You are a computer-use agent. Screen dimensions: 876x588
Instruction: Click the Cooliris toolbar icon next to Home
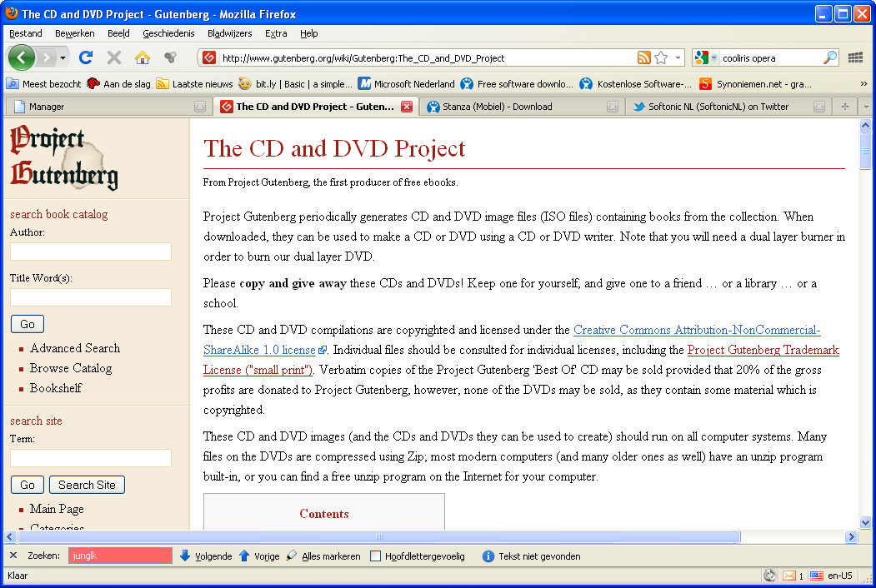170,57
